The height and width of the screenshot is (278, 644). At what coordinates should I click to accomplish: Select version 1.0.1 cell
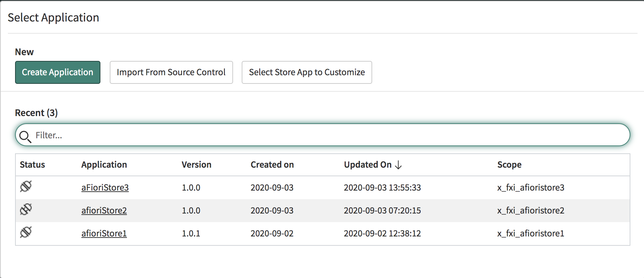coord(191,233)
